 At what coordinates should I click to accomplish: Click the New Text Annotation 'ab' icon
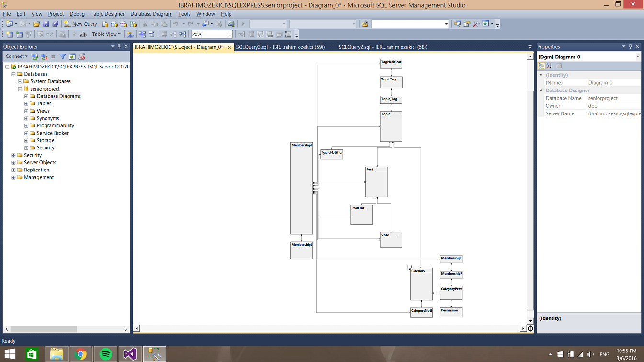pyautogui.click(x=83, y=34)
